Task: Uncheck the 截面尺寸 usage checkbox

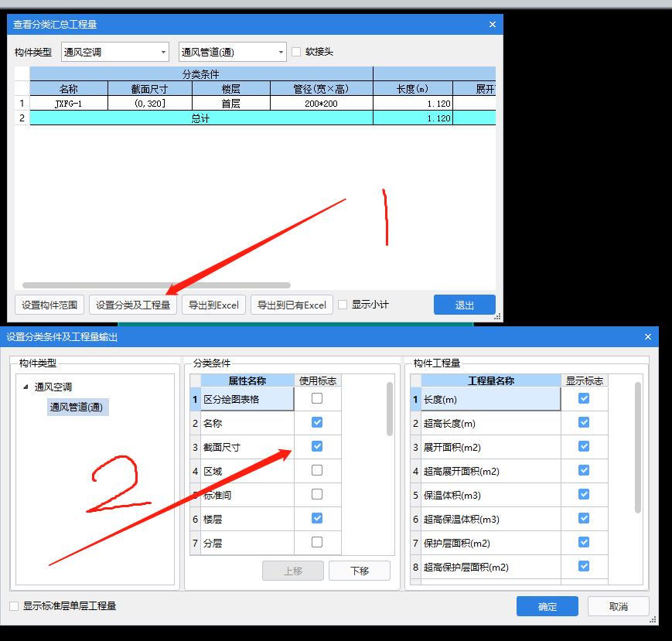Action: tap(317, 446)
